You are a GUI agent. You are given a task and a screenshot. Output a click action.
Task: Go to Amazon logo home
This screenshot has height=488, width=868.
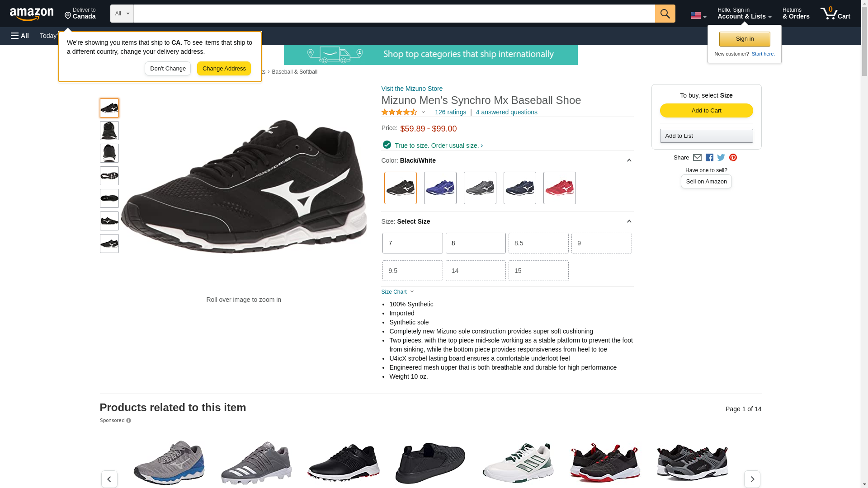(32, 14)
